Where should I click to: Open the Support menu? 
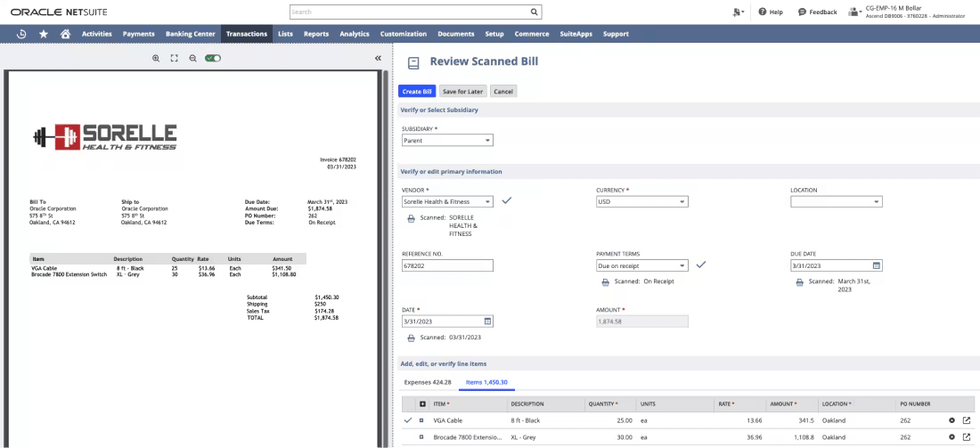coord(616,34)
